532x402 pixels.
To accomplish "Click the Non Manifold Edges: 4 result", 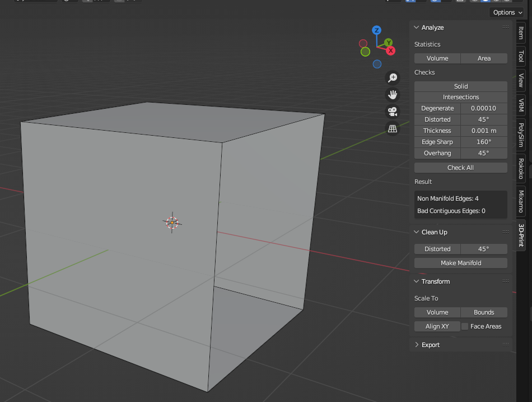I will (448, 198).
